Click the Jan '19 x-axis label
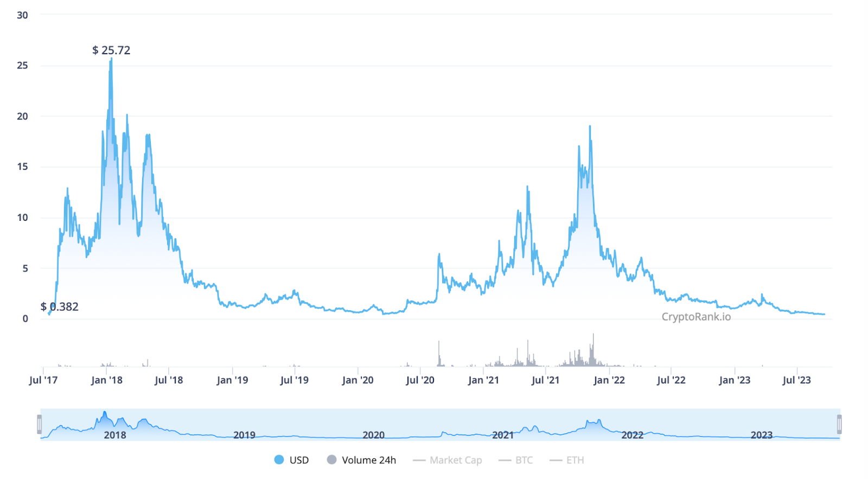Viewport: 868px width, 479px height. 232,380
